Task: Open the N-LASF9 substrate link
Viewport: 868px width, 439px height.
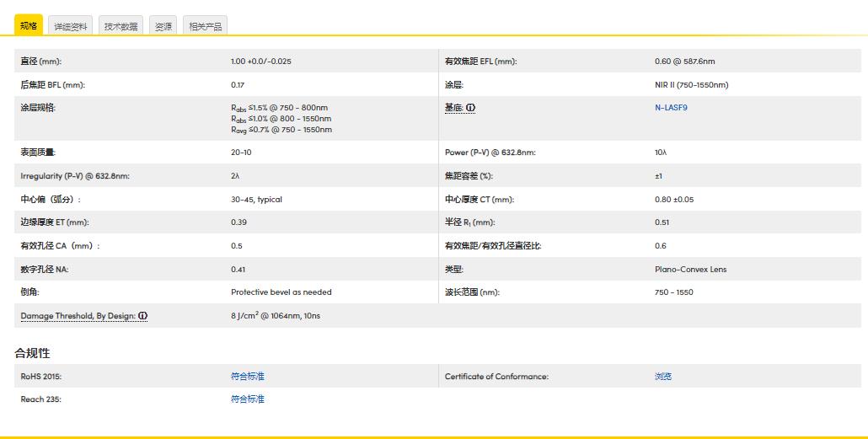Action: (671, 108)
